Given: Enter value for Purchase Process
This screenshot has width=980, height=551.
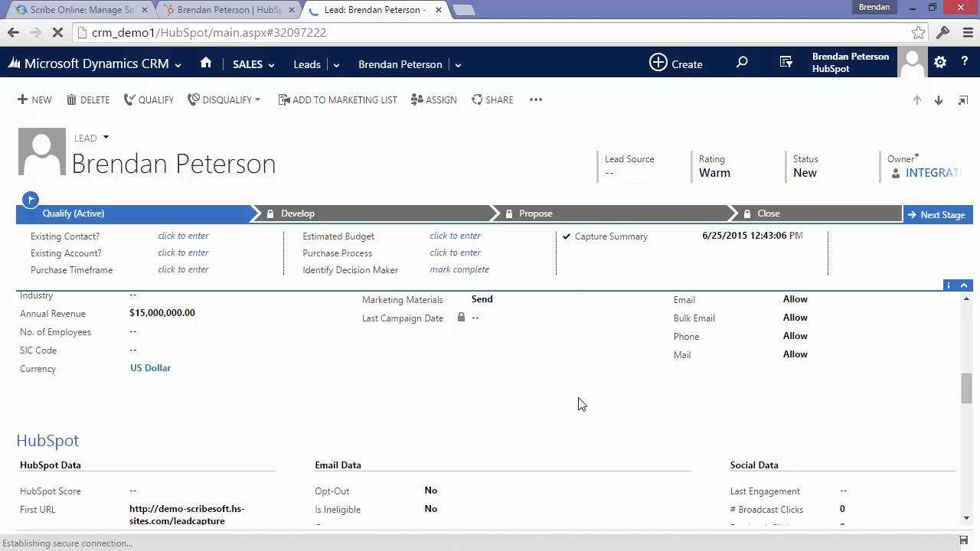Looking at the screenshot, I should [x=455, y=253].
